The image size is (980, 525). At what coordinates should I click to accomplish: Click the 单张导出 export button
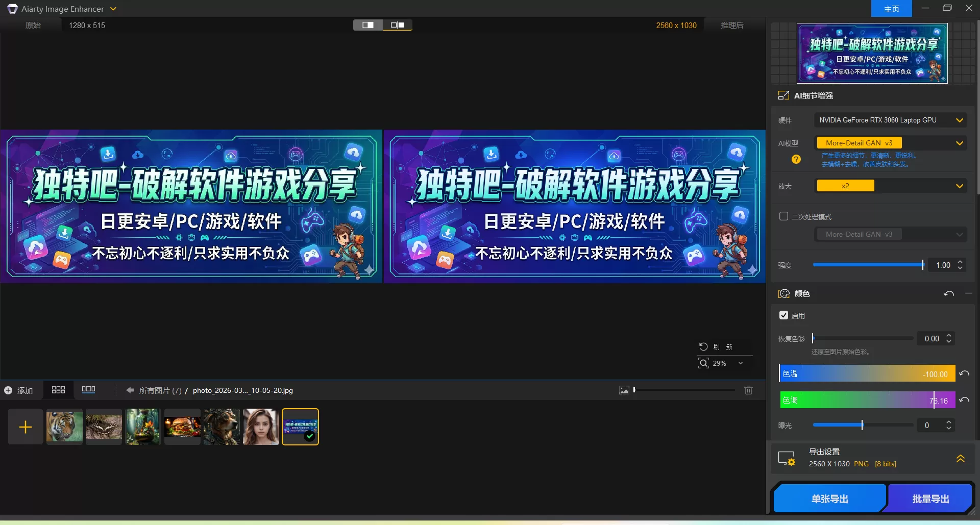tap(829, 498)
